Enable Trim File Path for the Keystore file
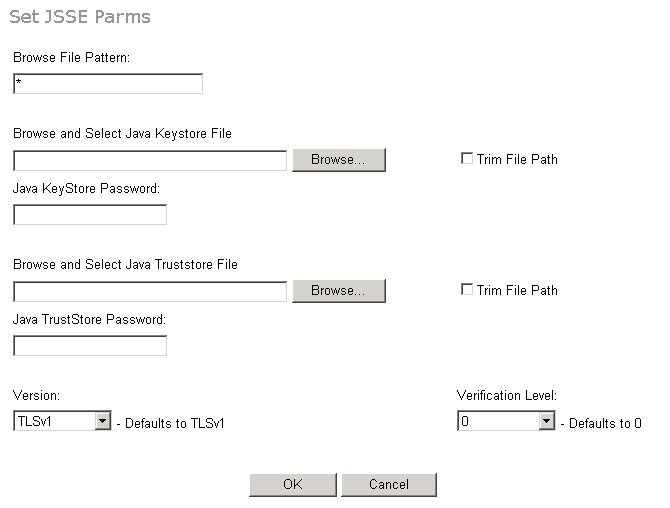670x508 pixels. [466, 158]
